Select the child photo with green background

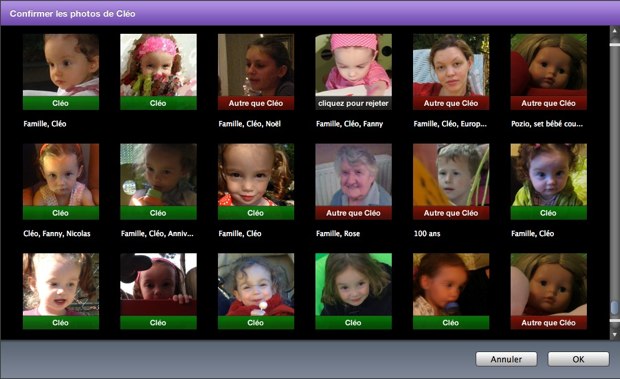(x=353, y=285)
